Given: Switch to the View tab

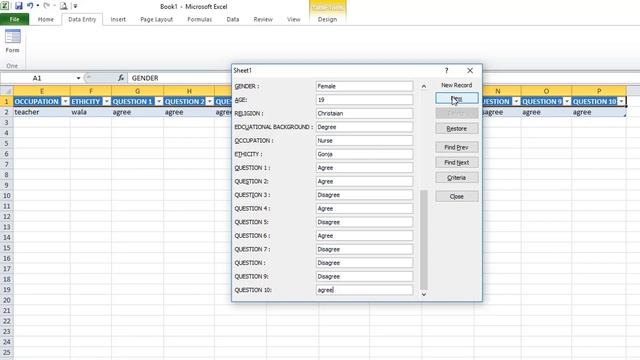Looking at the screenshot, I should 293,19.
